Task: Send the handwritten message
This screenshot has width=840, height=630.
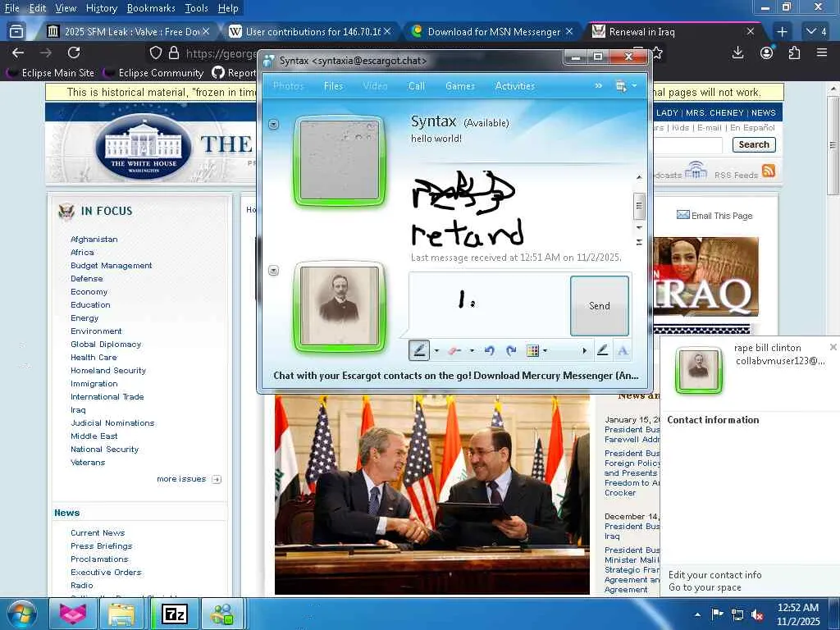Action: (600, 306)
